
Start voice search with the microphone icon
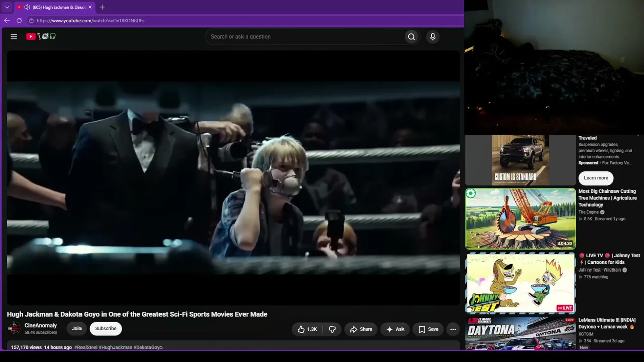coord(433,37)
